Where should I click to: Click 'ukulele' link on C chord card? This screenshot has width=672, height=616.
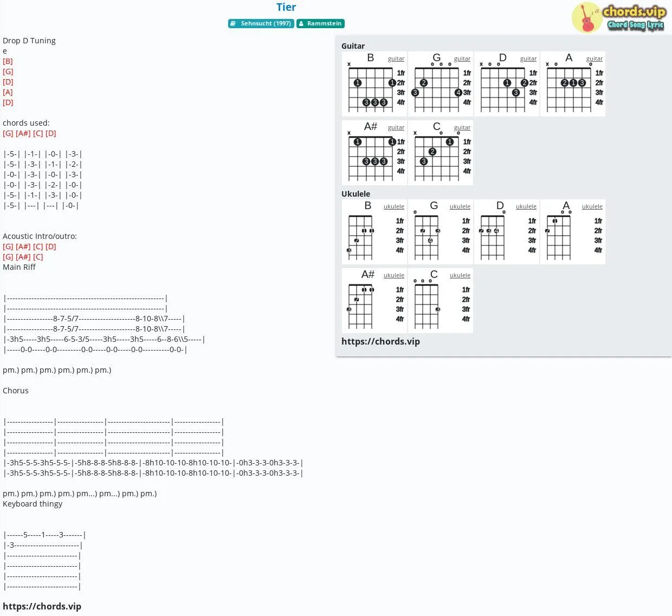coord(460,275)
